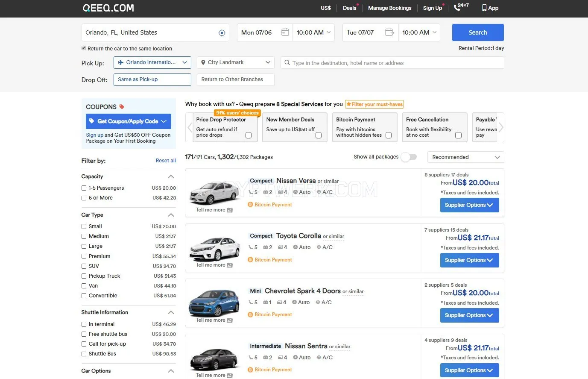Go to Manage Bookings
This screenshot has height=379, width=588.
pos(390,8)
